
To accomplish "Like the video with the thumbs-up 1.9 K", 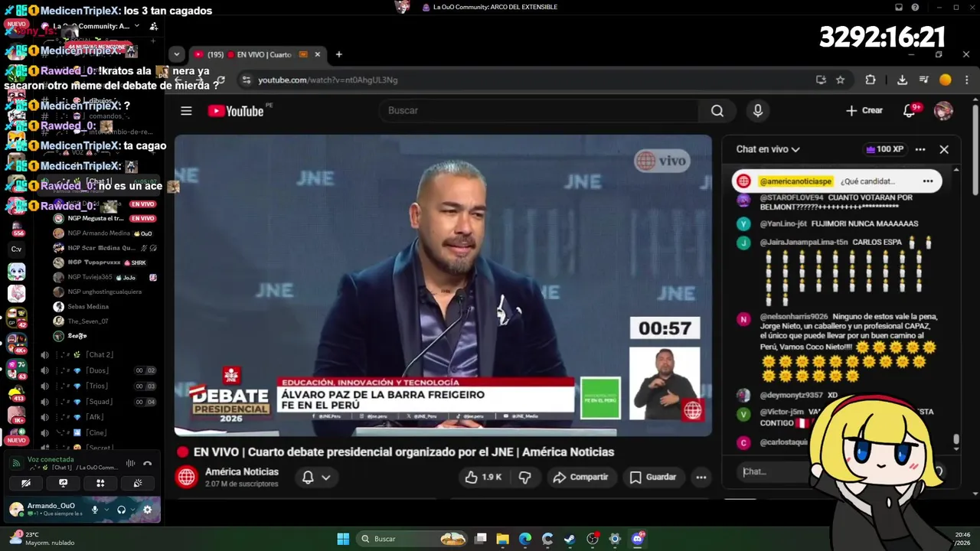I will coord(483,477).
